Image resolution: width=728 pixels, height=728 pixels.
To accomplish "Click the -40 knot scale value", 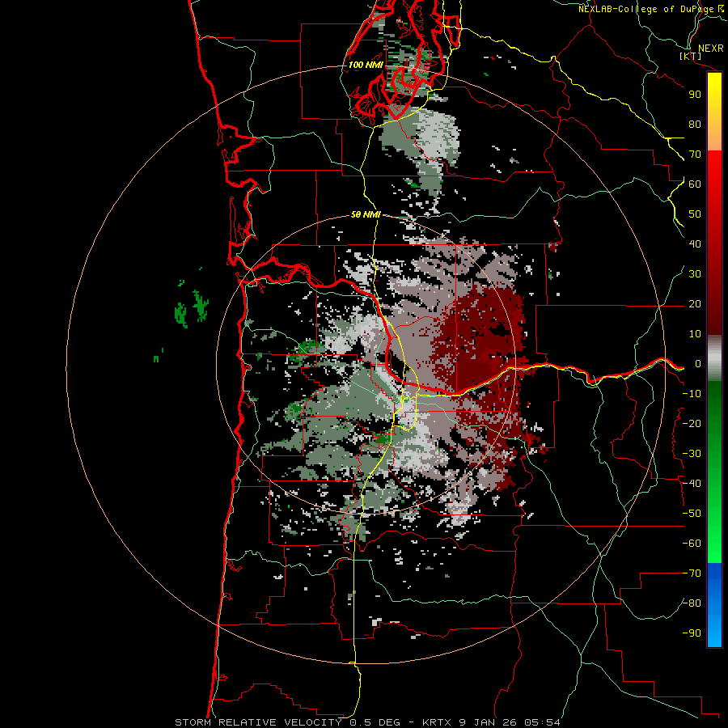I will click(692, 484).
